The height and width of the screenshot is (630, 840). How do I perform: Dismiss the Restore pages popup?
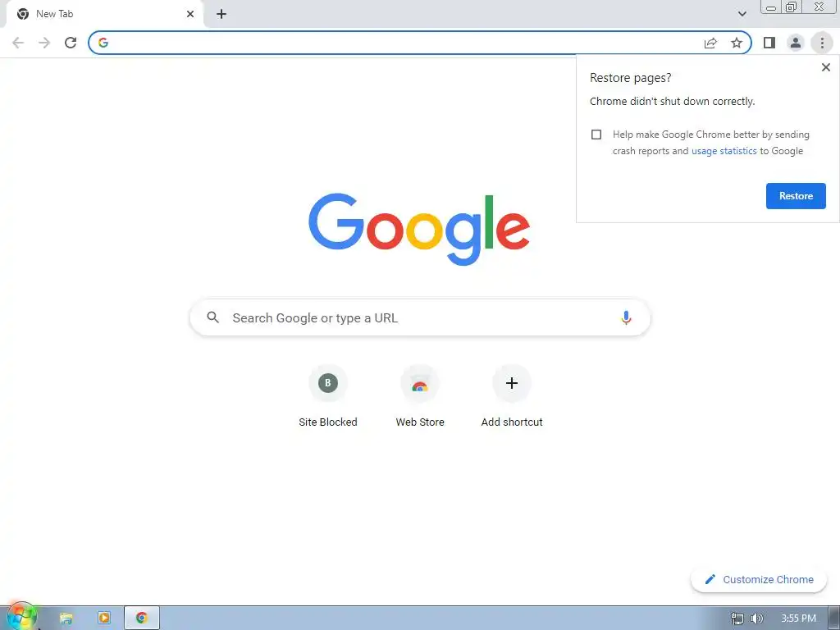(825, 67)
